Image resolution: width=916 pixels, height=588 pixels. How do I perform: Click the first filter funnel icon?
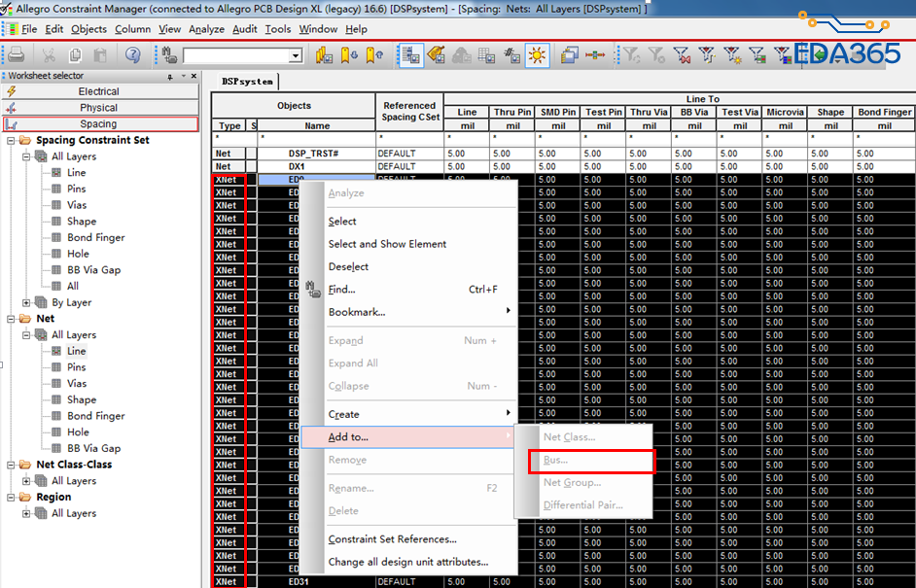click(631, 55)
